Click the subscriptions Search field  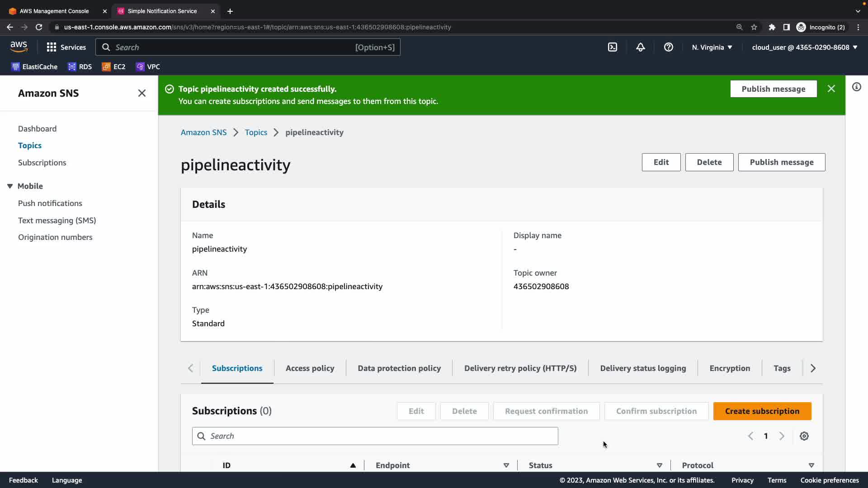click(x=375, y=436)
